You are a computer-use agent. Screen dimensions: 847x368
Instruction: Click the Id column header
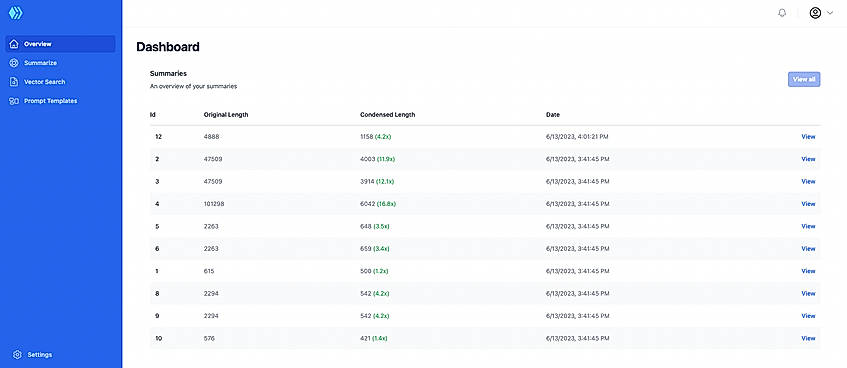coord(152,115)
